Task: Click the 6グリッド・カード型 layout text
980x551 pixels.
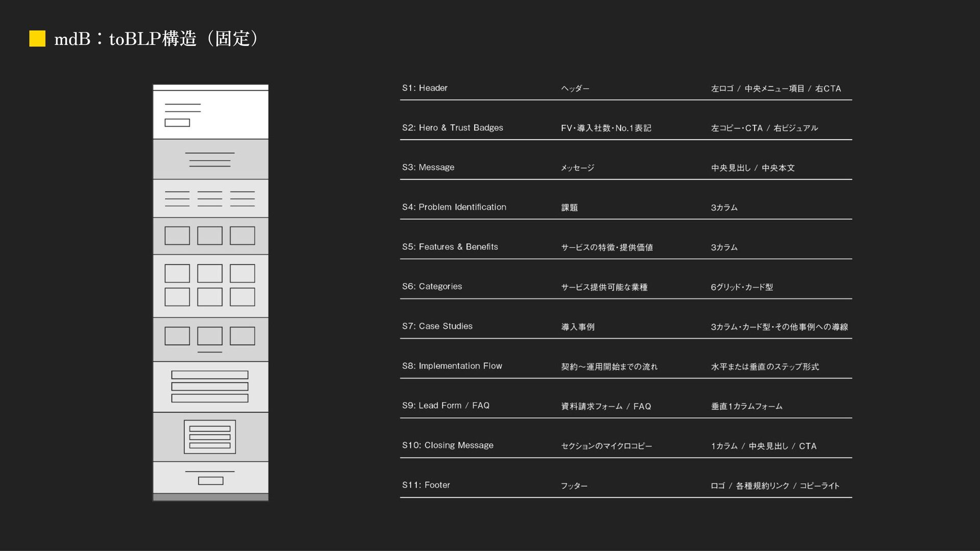Action: 742,287
